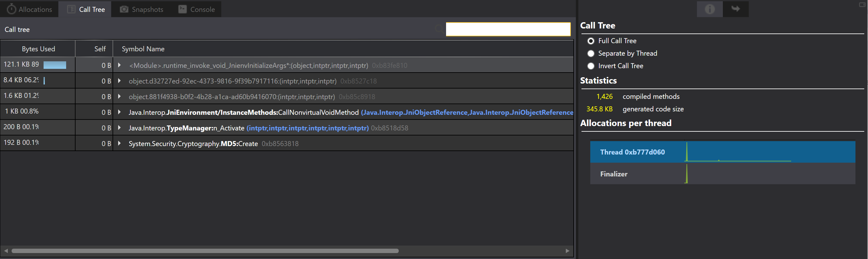This screenshot has height=259, width=868.
Task: Click the Console terminal icon
Action: [x=182, y=9]
